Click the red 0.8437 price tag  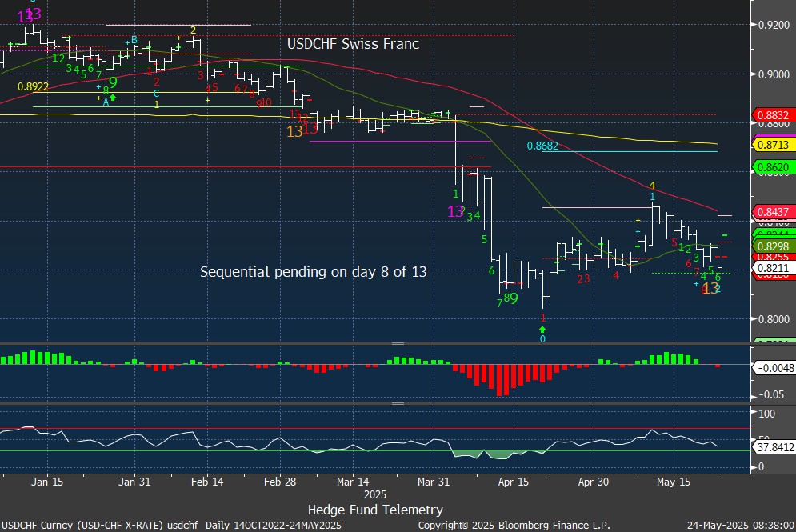773,212
